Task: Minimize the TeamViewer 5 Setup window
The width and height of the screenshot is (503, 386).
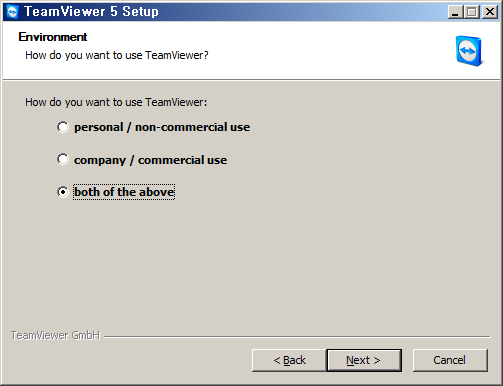Action: point(456,12)
